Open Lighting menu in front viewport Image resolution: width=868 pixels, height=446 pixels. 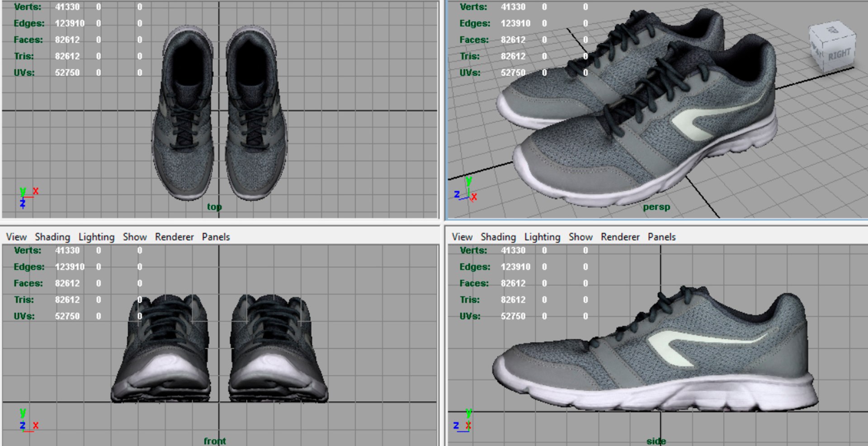pos(96,237)
